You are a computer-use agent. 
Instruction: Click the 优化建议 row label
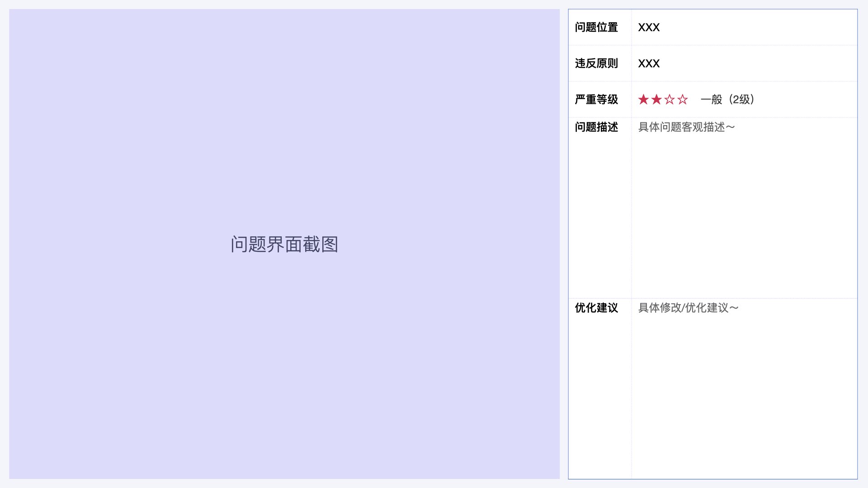pyautogui.click(x=596, y=308)
